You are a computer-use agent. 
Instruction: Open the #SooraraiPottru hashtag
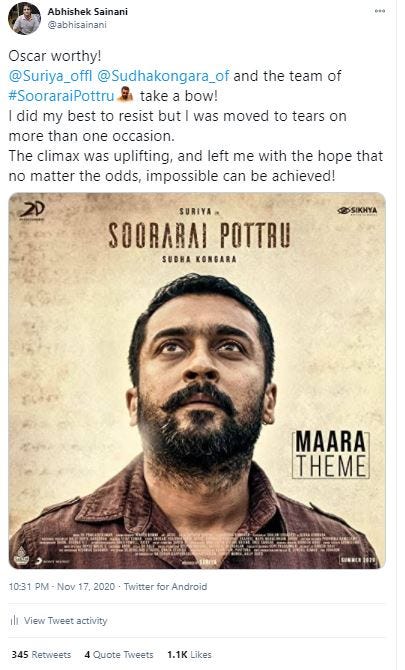point(62,96)
